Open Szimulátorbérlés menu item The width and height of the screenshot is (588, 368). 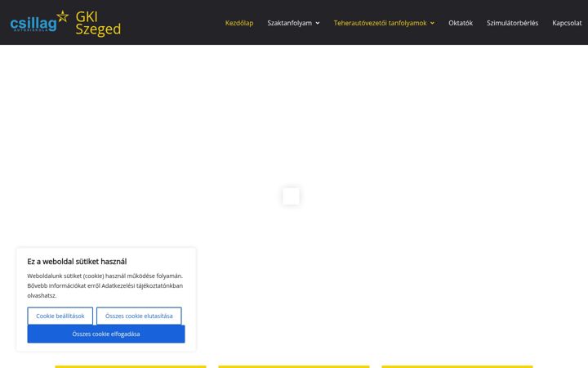512,23
